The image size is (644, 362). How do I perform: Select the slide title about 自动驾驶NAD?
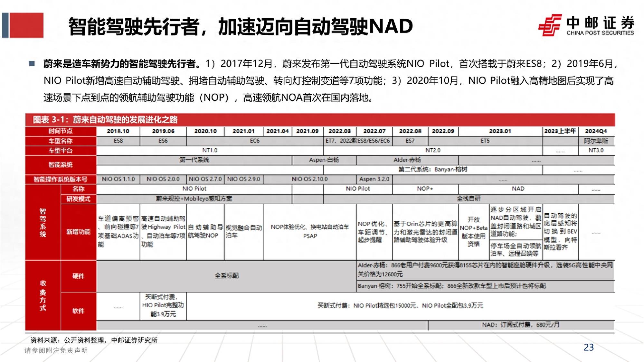click(240, 26)
